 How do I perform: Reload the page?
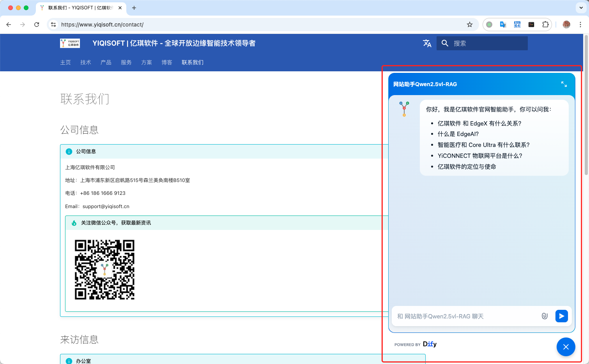pos(37,25)
